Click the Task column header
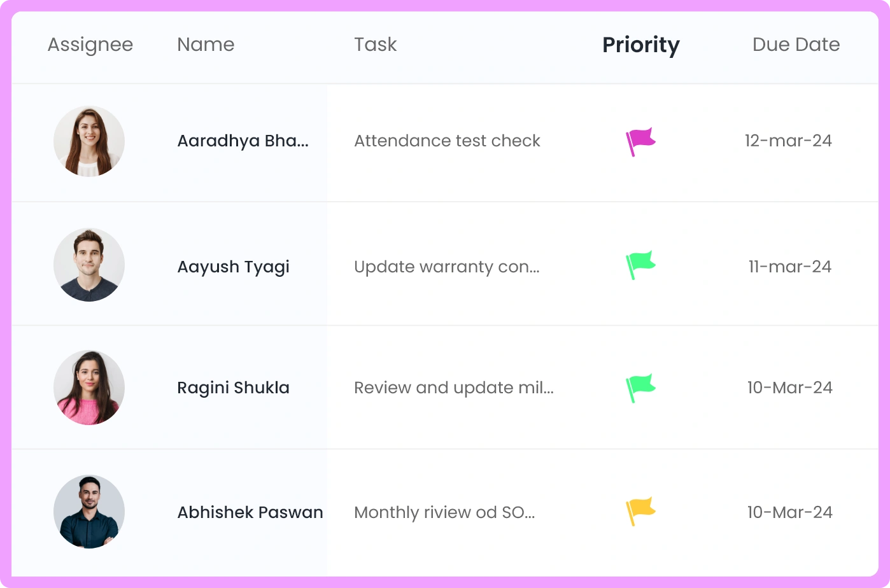890x588 pixels. [375, 45]
